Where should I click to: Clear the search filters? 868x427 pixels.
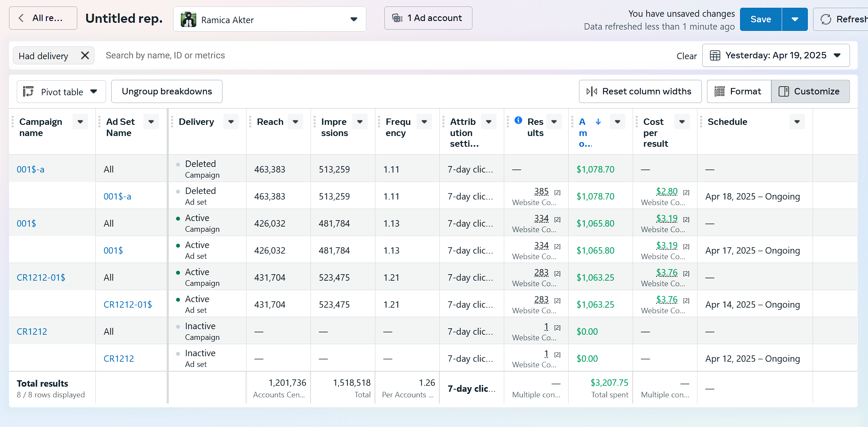coord(686,56)
